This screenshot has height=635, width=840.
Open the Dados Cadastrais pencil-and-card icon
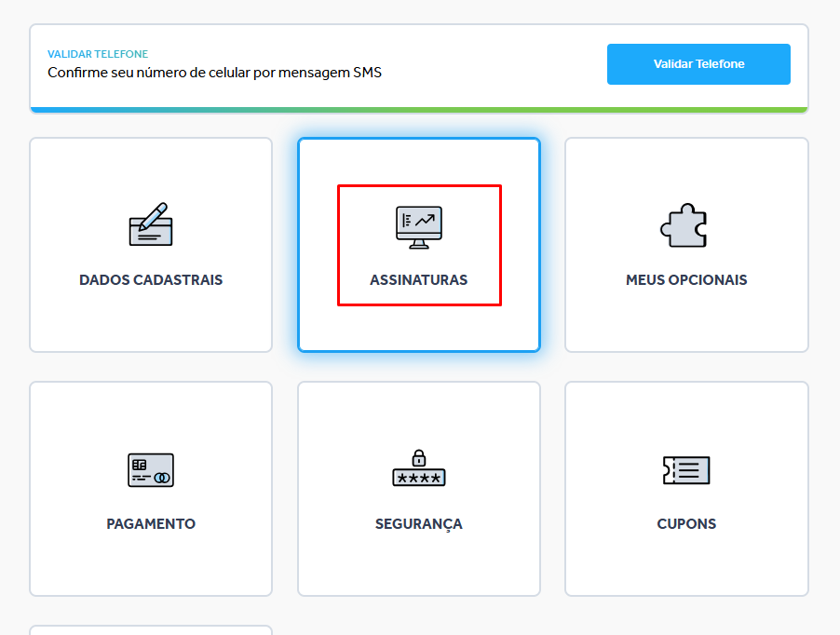pos(151,224)
